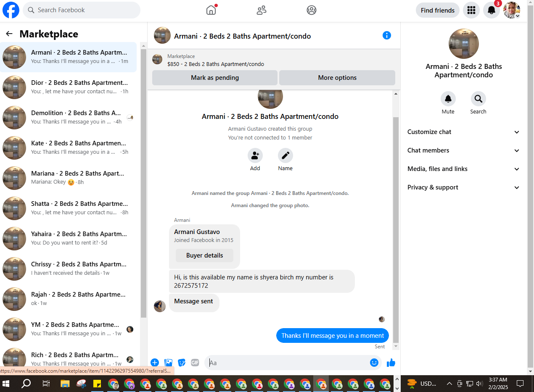Open the account profile picture menu
The image size is (534, 392).
512,10
